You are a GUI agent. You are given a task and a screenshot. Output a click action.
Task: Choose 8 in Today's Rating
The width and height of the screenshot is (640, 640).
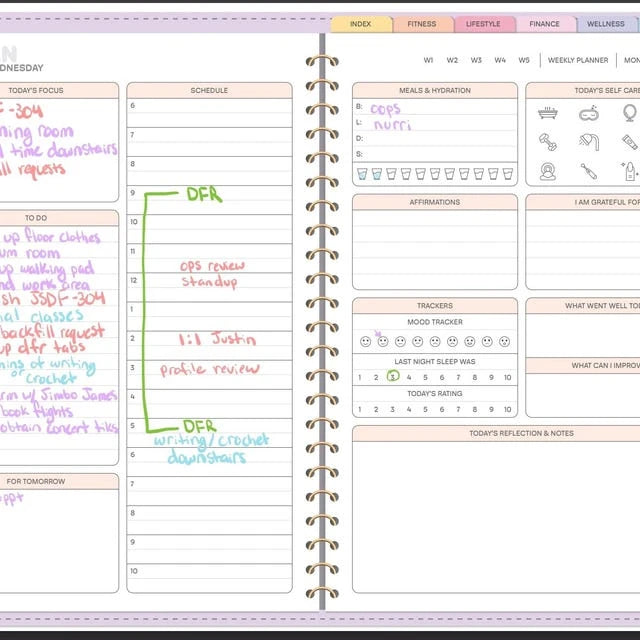(x=475, y=409)
